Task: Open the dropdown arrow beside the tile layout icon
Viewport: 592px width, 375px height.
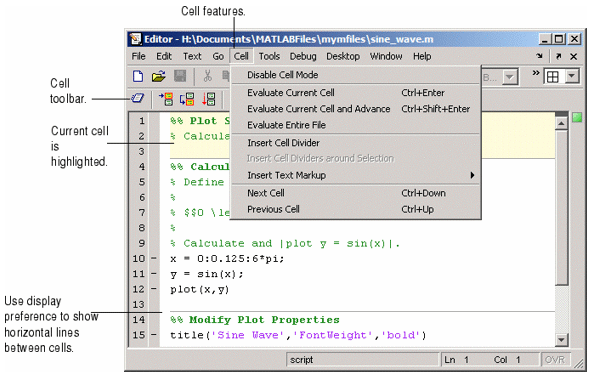Action: tap(572, 77)
